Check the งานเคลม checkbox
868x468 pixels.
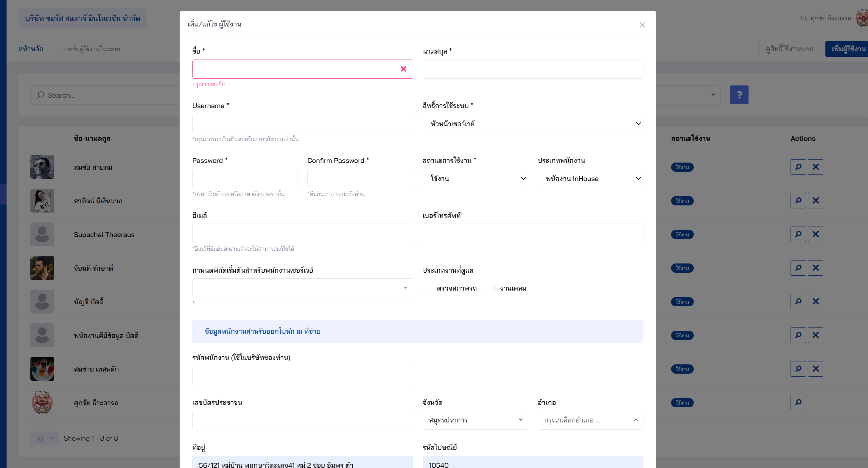pos(490,288)
